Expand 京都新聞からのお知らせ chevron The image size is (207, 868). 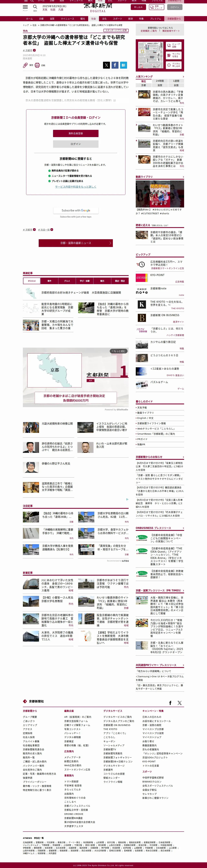[183, 457]
